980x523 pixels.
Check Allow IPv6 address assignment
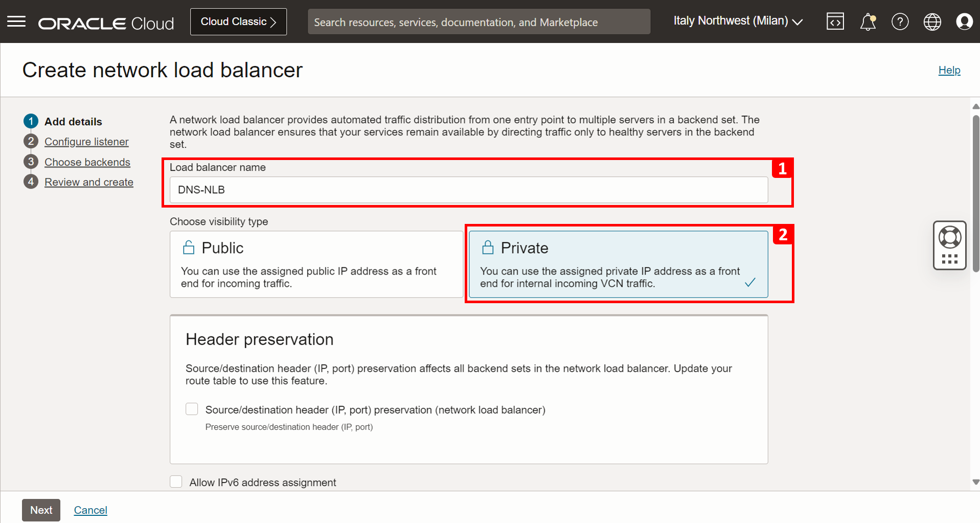point(176,482)
